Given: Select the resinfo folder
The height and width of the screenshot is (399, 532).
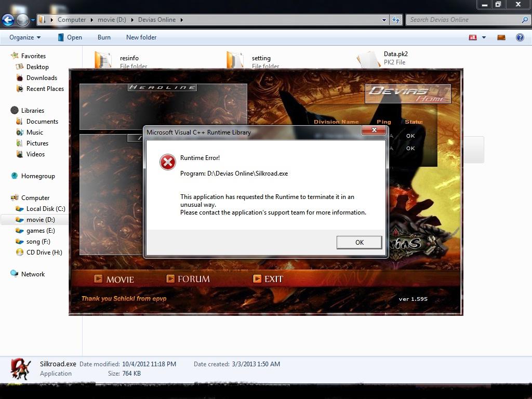Looking at the screenshot, I should 121,60.
